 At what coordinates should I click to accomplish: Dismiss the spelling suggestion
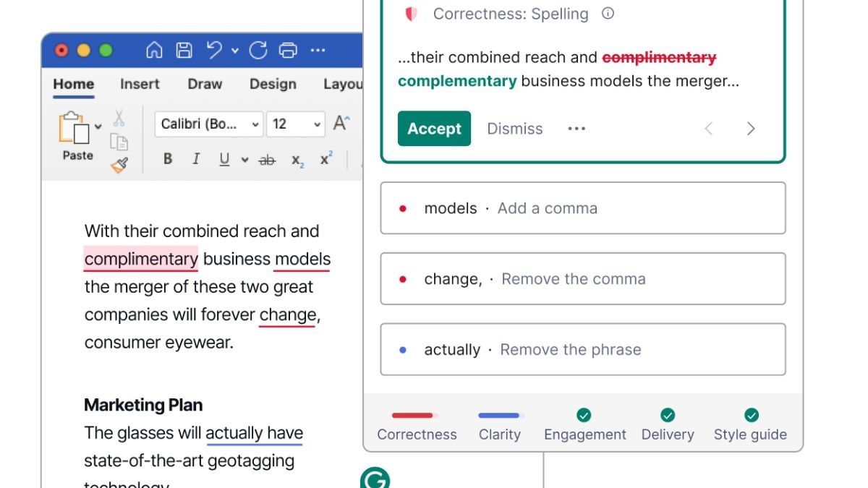(x=515, y=129)
